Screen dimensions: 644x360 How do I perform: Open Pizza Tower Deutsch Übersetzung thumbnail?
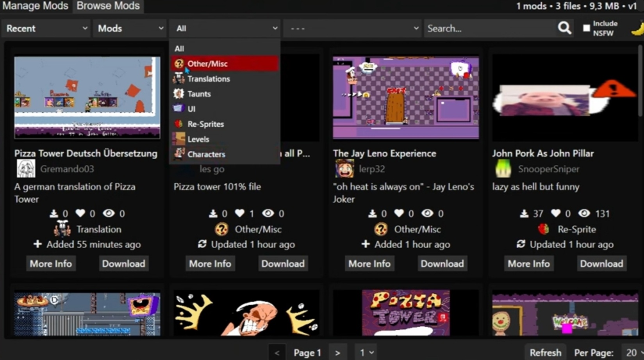pos(87,98)
